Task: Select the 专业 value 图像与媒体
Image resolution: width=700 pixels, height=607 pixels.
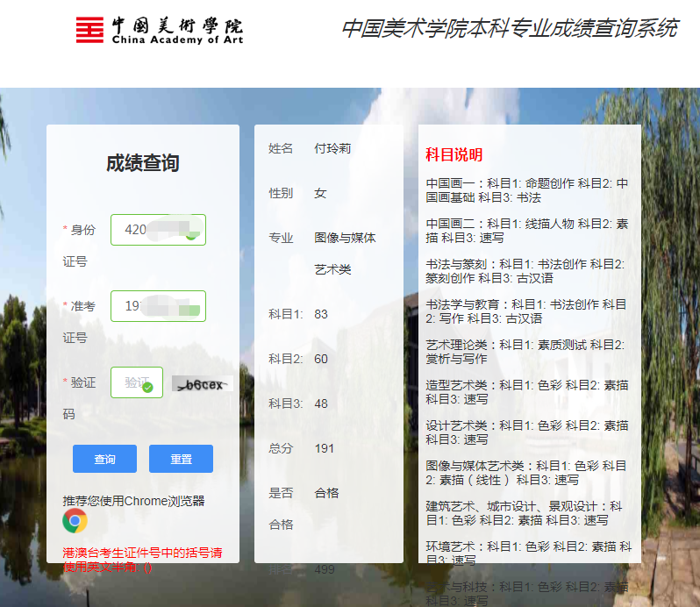Action: (345, 238)
